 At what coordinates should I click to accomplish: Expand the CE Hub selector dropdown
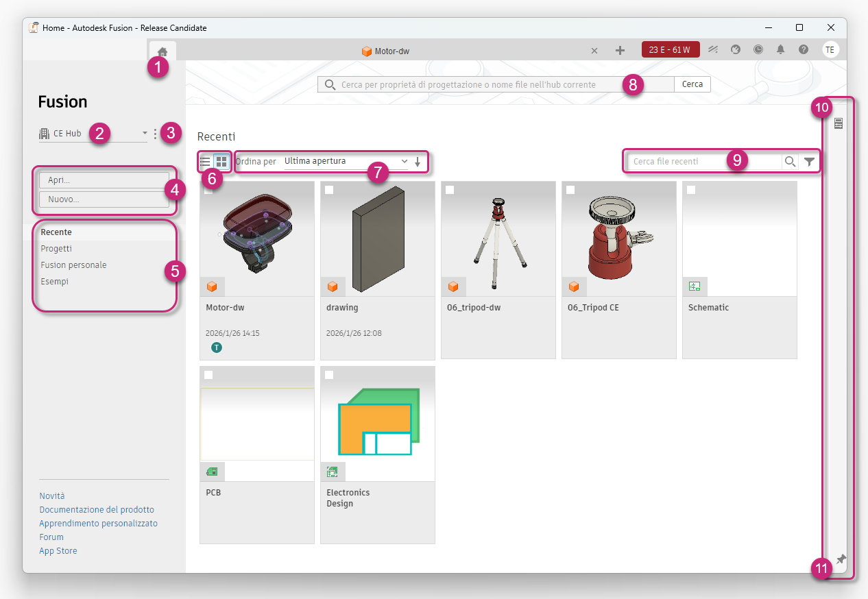point(94,134)
